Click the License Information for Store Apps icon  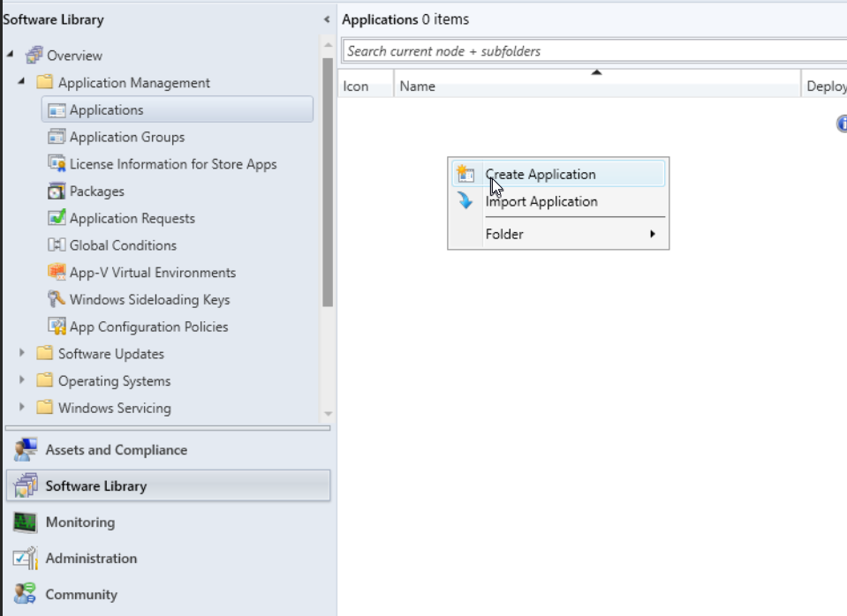click(x=57, y=164)
